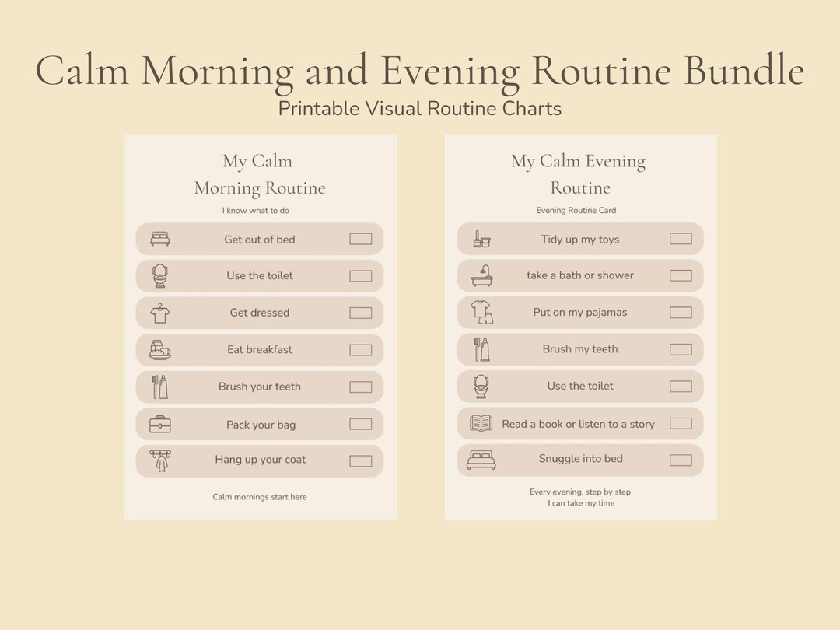Viewport: 840px width, 630px height.
Task: Click the 'Hang up your coat' text
Action: tap(261, 460)
